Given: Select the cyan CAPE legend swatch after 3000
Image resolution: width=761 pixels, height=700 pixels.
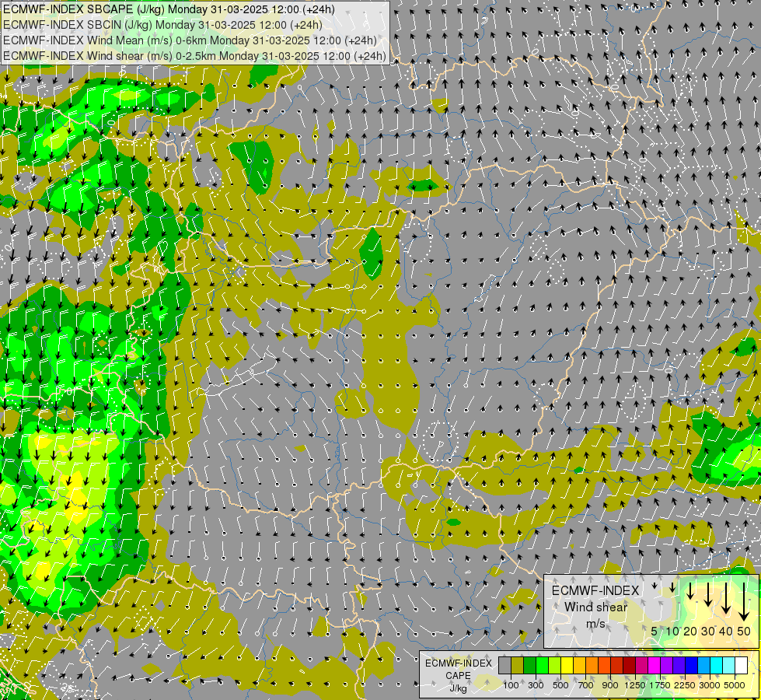Looking at the screenshot, I should (717, 665).
